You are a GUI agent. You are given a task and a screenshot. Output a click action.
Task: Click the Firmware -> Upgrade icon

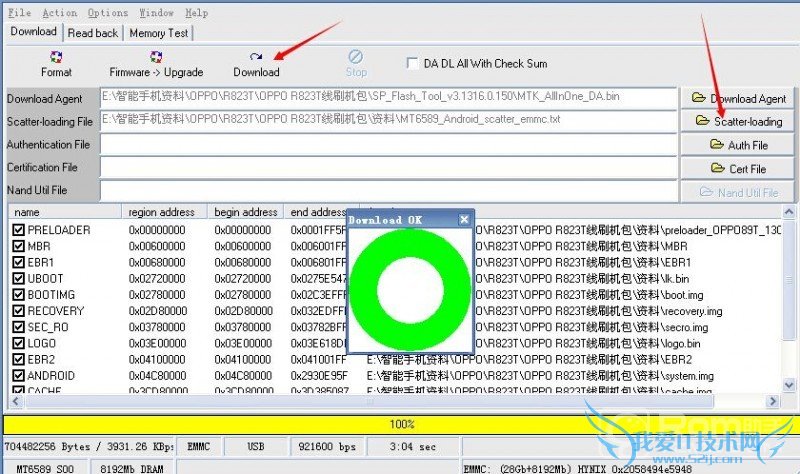156,57
